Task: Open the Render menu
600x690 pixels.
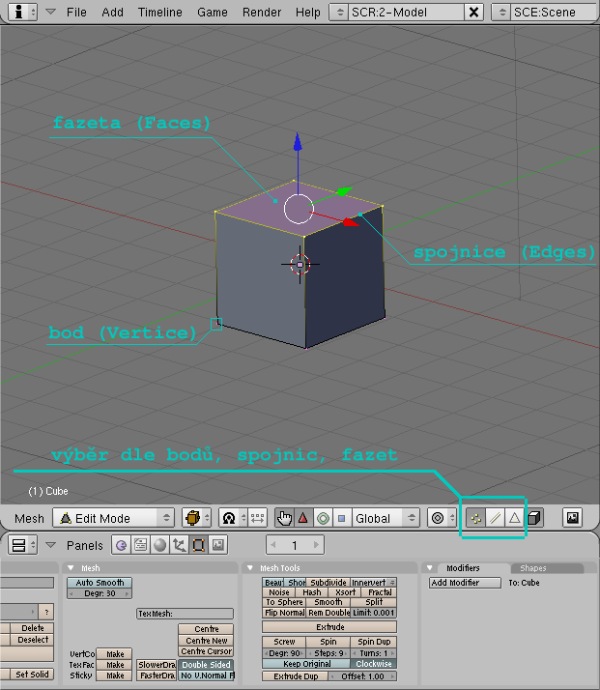Action: tap(261, 12)
